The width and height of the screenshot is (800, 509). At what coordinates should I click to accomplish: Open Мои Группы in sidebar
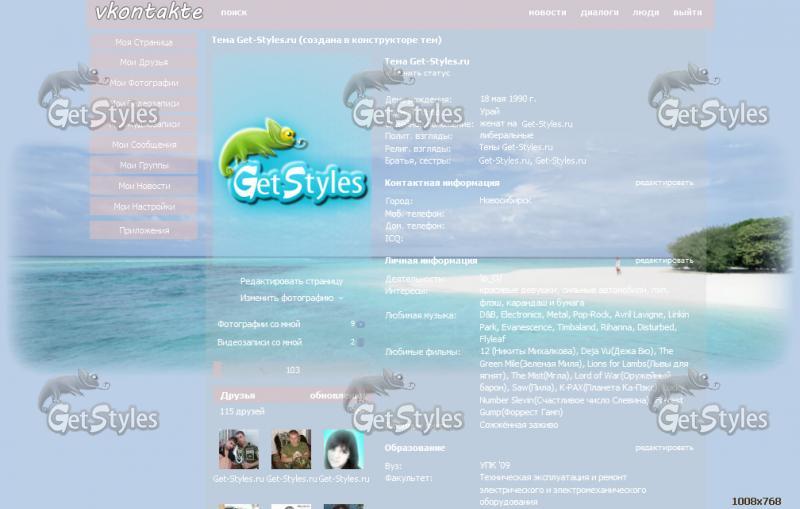point(144,165)
